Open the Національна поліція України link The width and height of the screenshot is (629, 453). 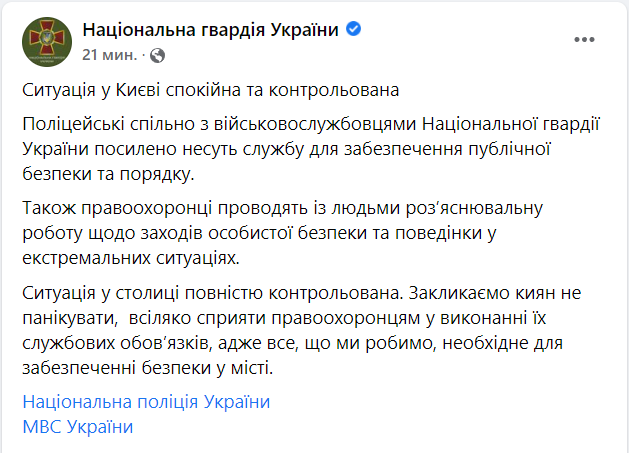[146, 402]
